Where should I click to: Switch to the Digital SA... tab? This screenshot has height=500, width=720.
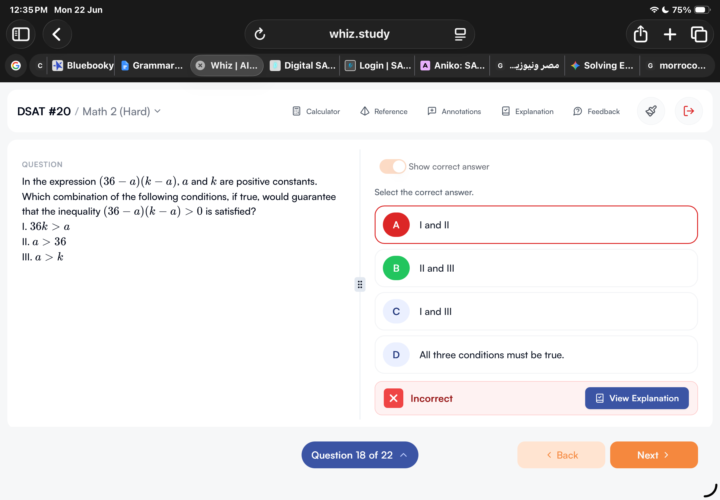(303, 66)
